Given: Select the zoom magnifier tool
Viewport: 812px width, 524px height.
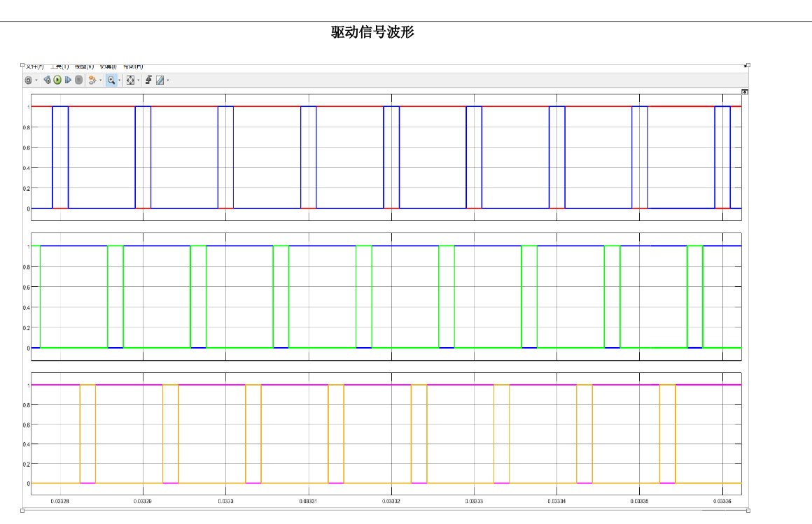Looking at the screenshot, I should (111, 80).
